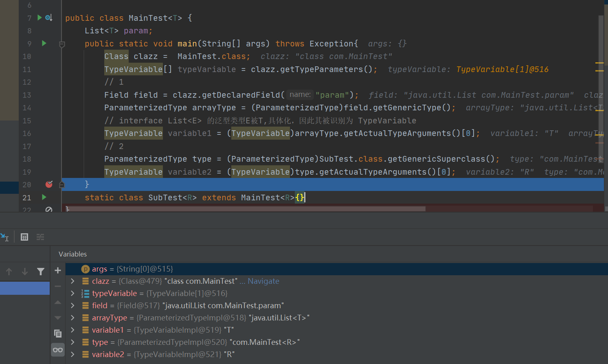Image resolution: width=608 pixels, height=364 pixels.
Task: Expand the arrayType variable node
Action: pyautogui.click(x=72, y=318)
